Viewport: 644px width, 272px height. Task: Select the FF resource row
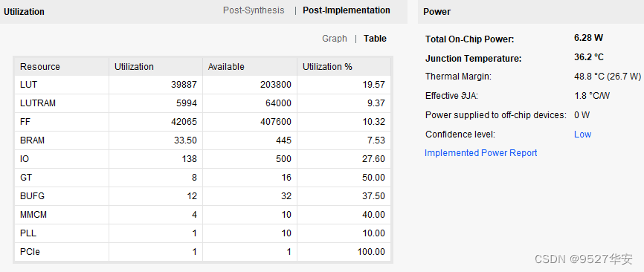coord(203,122)
